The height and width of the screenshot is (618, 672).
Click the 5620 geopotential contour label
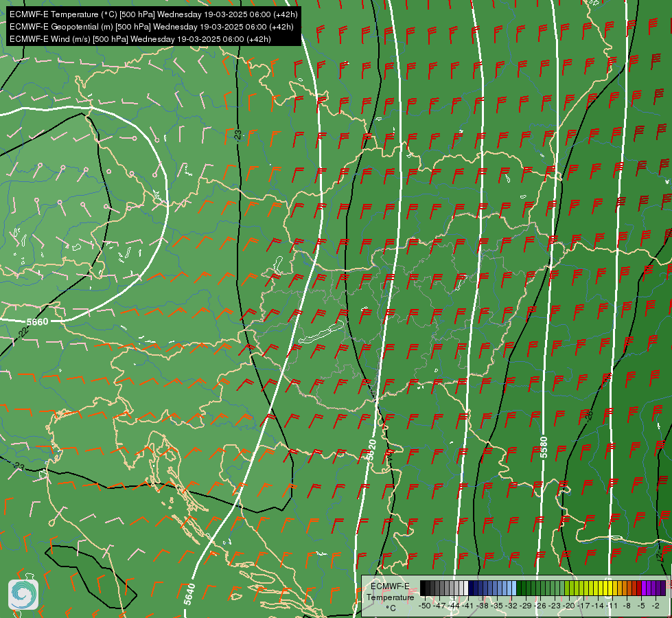pyautogui.click(x=371, y=450)
